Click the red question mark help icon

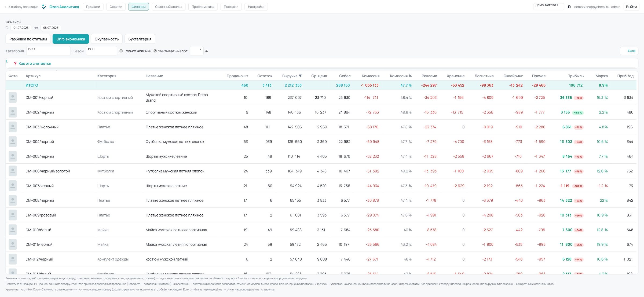(x=15, y=64)
